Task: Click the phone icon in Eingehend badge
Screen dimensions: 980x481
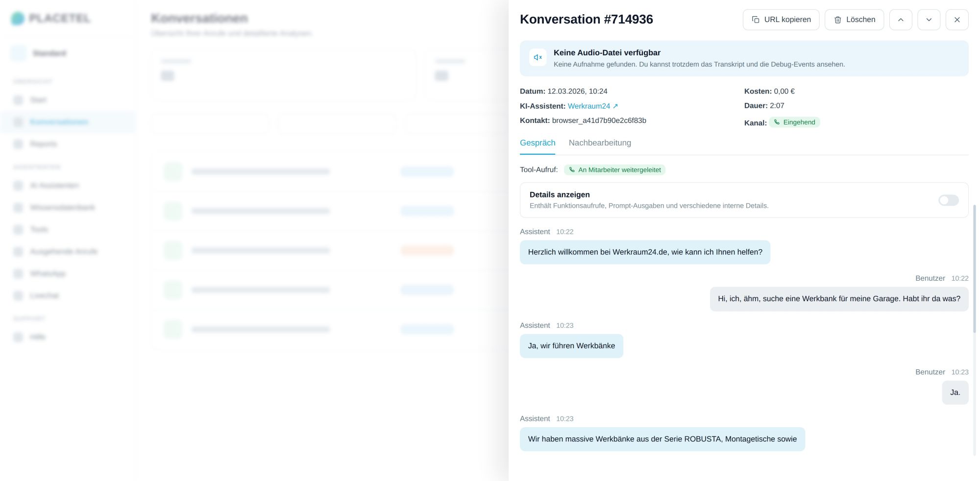Action: pos(777,122)
